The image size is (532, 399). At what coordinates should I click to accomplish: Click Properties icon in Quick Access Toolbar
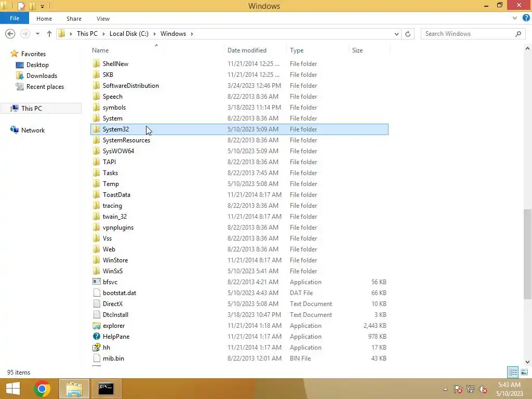pos(21,6)
